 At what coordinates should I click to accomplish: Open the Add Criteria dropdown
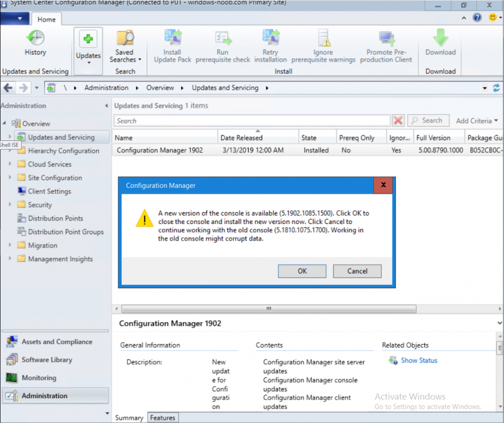pos(477,121)
